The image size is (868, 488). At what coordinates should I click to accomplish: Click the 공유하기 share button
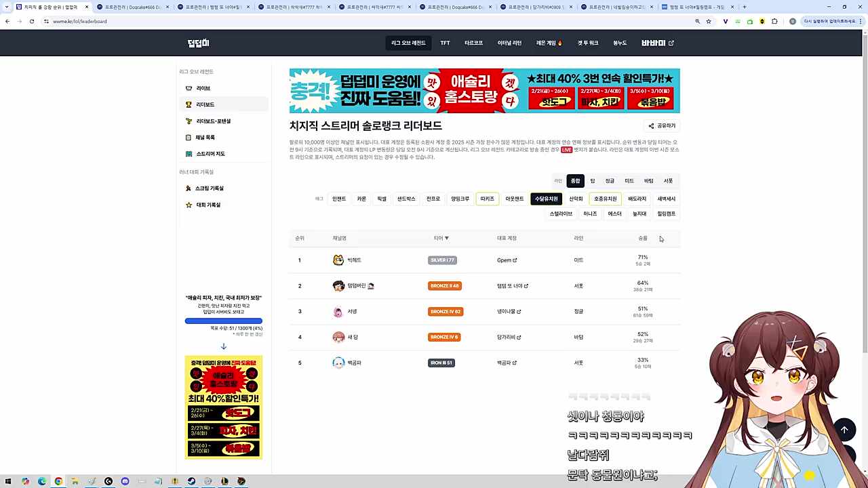coord(662,125)
